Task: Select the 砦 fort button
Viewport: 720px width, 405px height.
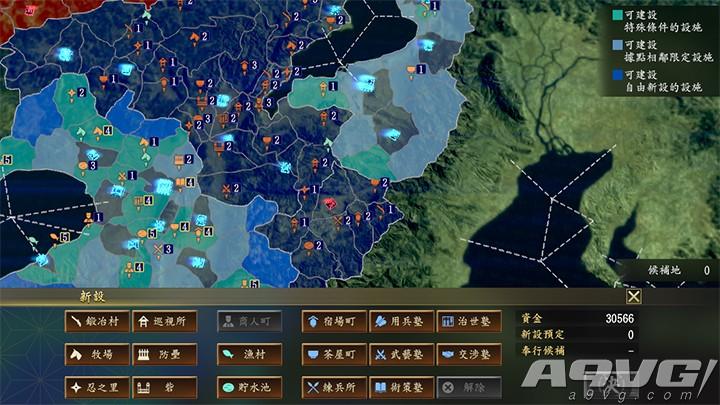Action: 165,388
